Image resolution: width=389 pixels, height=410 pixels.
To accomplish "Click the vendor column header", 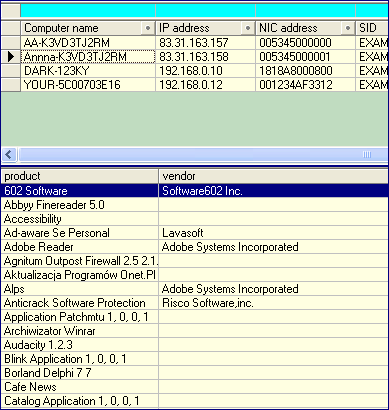I will [x=274, y=176].
